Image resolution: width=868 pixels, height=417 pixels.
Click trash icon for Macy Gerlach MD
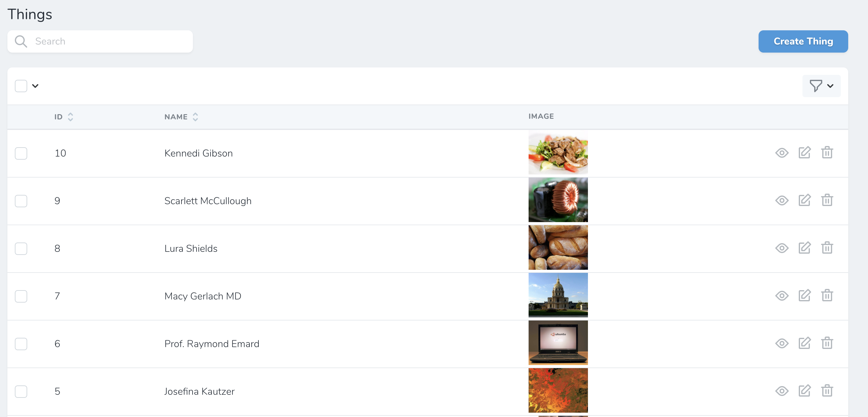tap(827, 296)
